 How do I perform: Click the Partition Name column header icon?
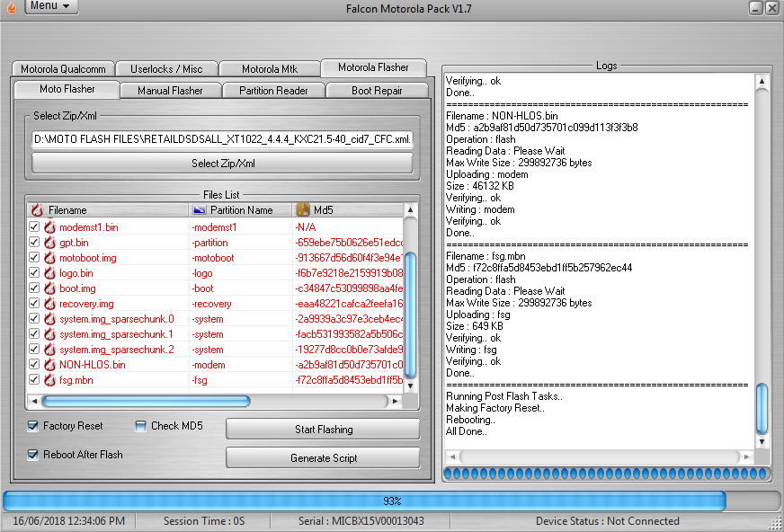tap(200, 209)
